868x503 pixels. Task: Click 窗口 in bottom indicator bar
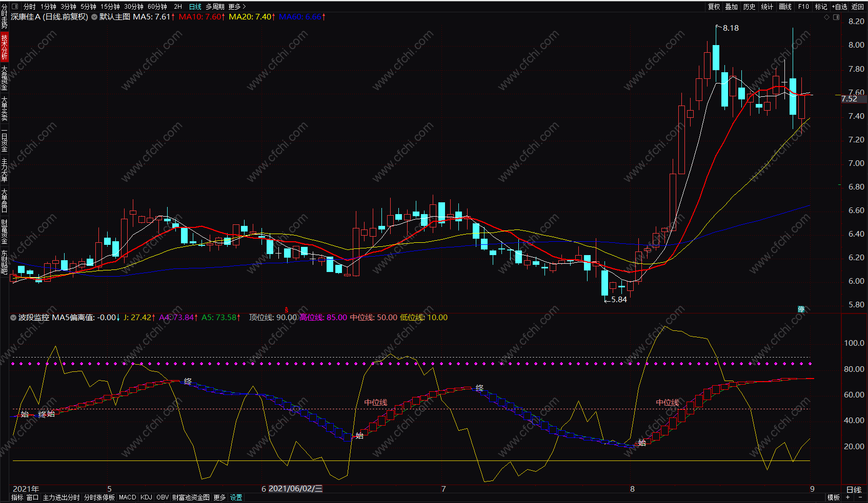point(32,497)
